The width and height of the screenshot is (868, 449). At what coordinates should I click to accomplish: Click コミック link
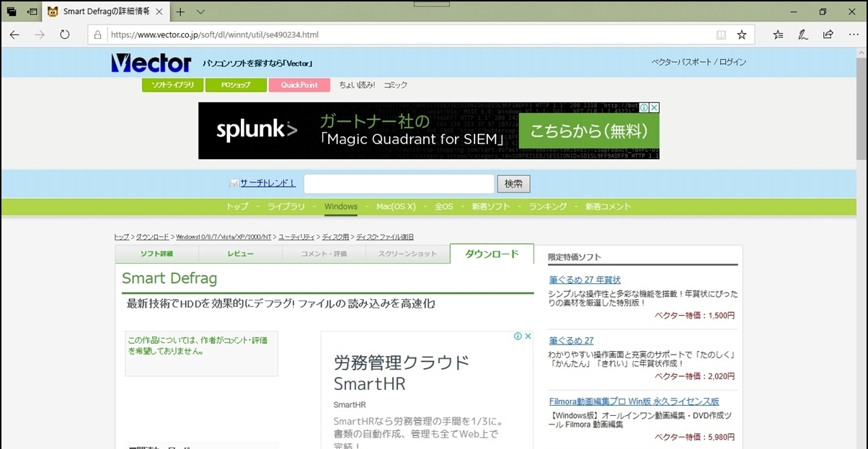(x=395, y=85)
